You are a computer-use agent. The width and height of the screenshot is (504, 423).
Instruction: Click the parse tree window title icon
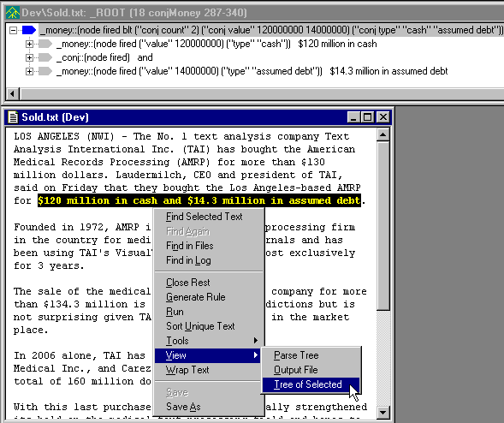pyautogui.click(x=13, y=13)
